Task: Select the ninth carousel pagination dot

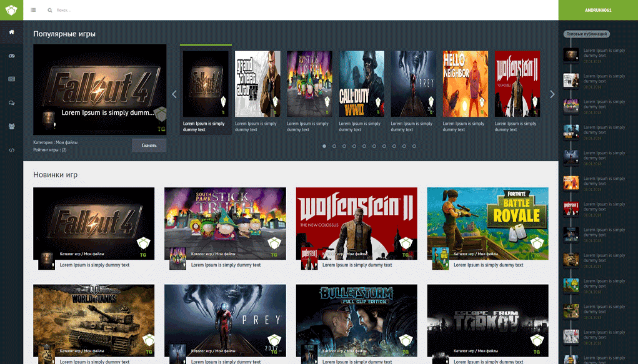Action: [404, 146]
